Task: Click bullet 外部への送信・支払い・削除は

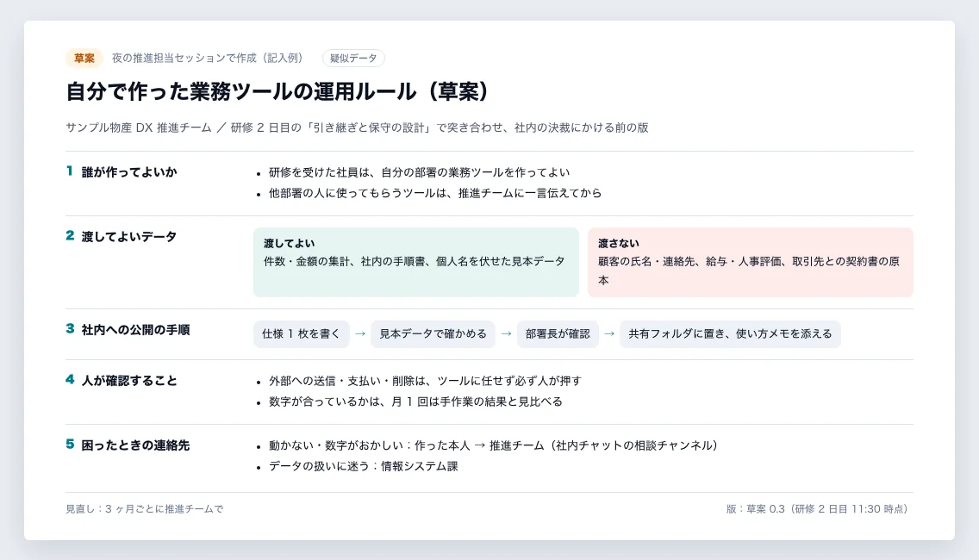Action: [x=425, y=381]
